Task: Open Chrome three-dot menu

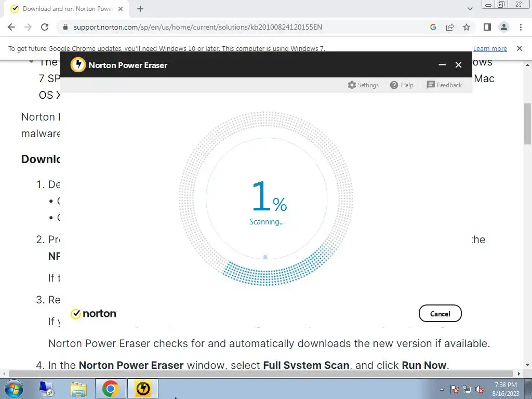Action: [521, 27]
